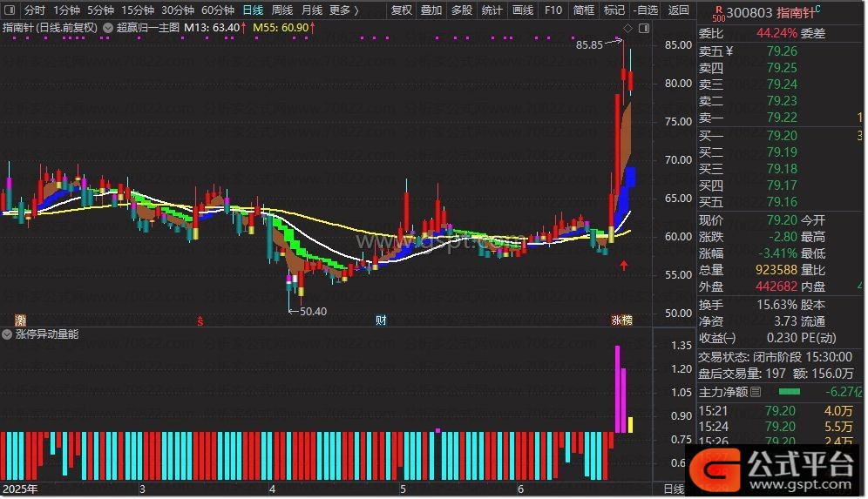Click the 超赢归一主图 indicator name

point(148,27)
